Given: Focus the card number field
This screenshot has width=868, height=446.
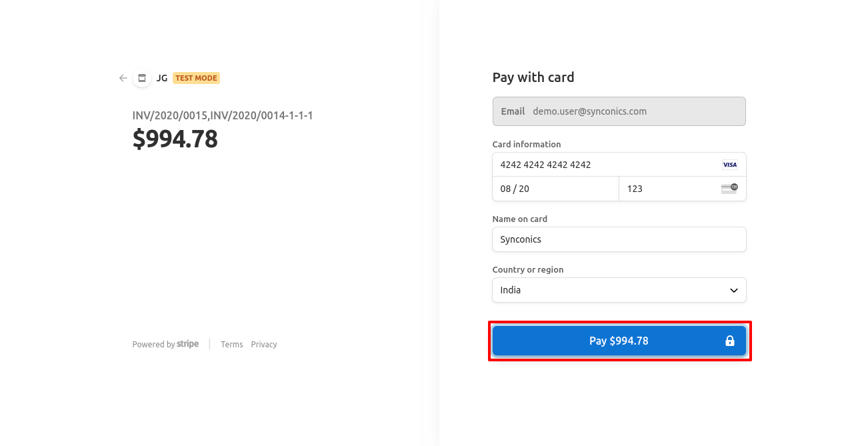Looking at the screenshot, I should click(x=600, y=165).
